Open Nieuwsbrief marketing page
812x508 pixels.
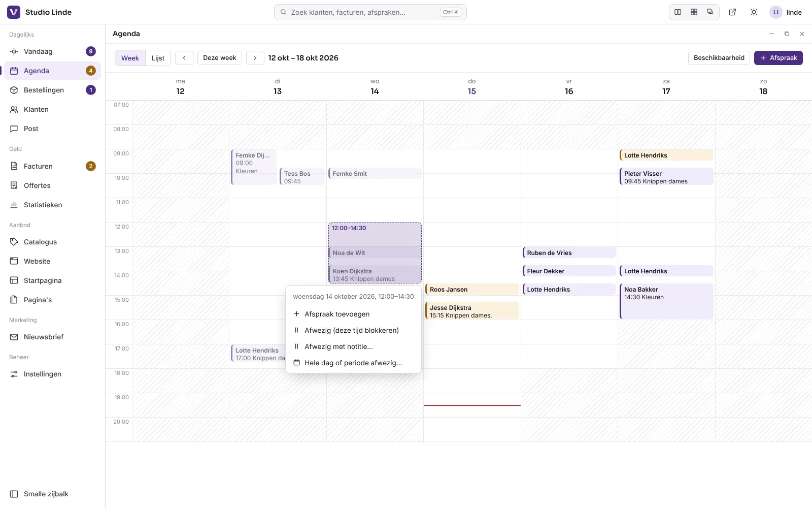(x=52, y=337)
